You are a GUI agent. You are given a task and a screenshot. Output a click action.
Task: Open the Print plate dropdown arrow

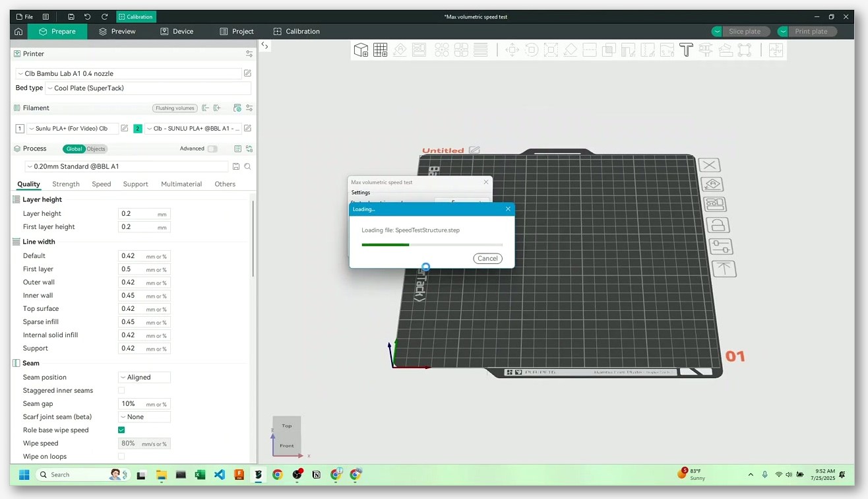[783, 31]
